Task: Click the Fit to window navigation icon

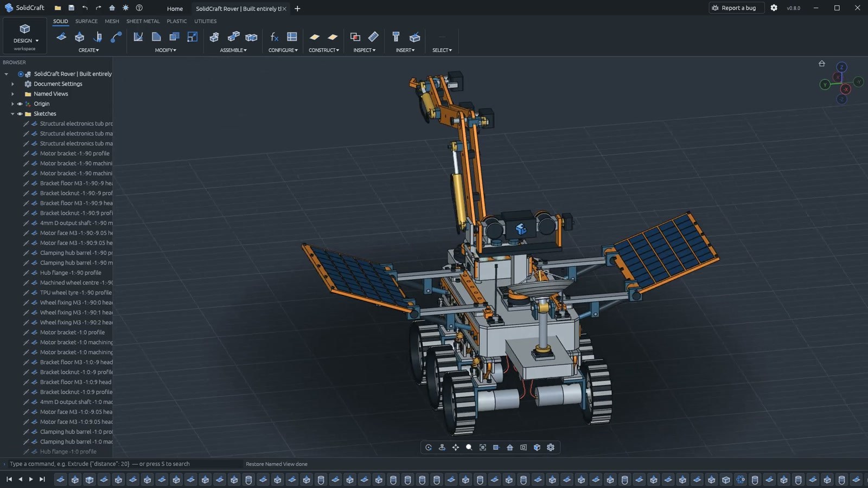Action: [483, 447]
